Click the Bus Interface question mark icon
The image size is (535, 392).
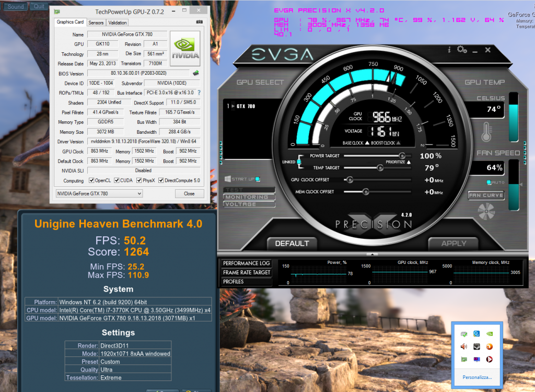pyautogui.click(x=199, y=93)
